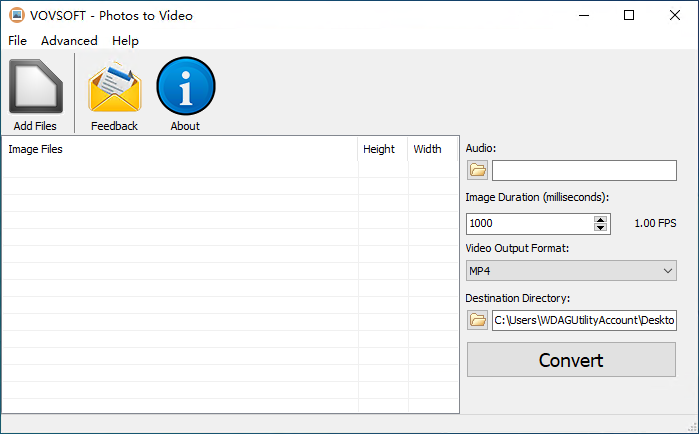Viewport: 699px width, 434px height.
Task: Browse for an audio file with the folder icon
Action: tap(477, 170)
